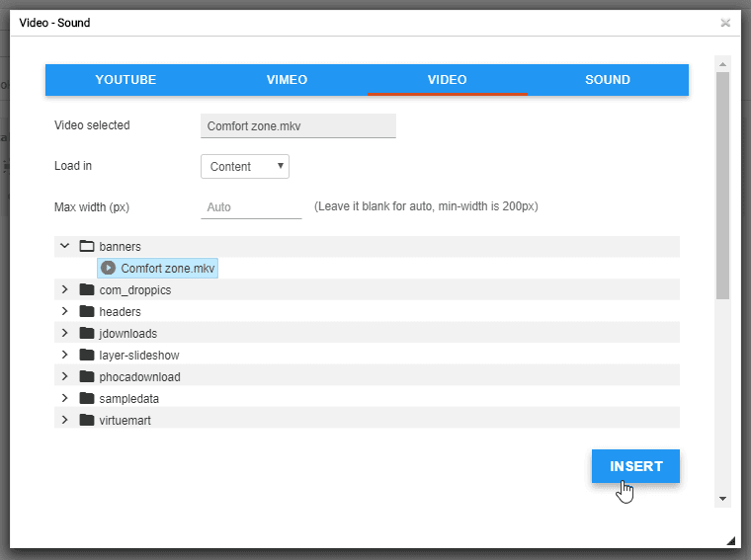This screenshot has height=560, width=751.
Task: Click the Max width input field
Action: pyautogui.click(x=251, y=207)
